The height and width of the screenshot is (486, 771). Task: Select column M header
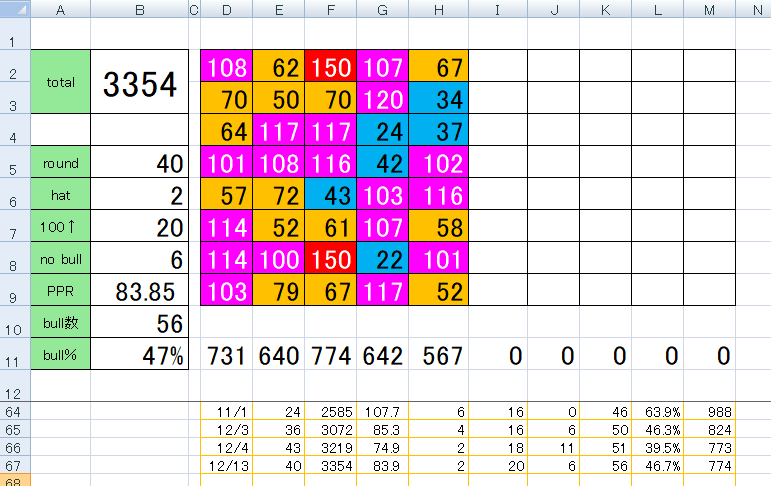coord(710,9)
